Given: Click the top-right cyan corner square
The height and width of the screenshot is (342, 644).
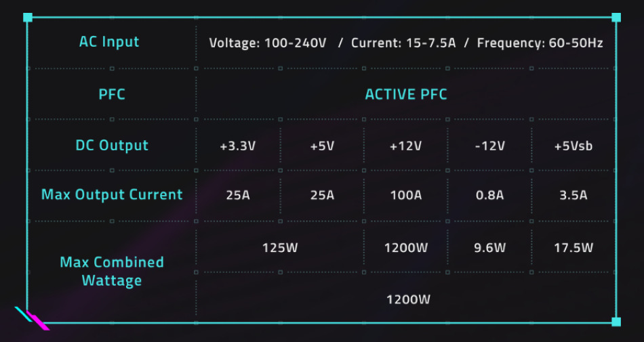Looking at the screenshot, I should pos(616,18).
